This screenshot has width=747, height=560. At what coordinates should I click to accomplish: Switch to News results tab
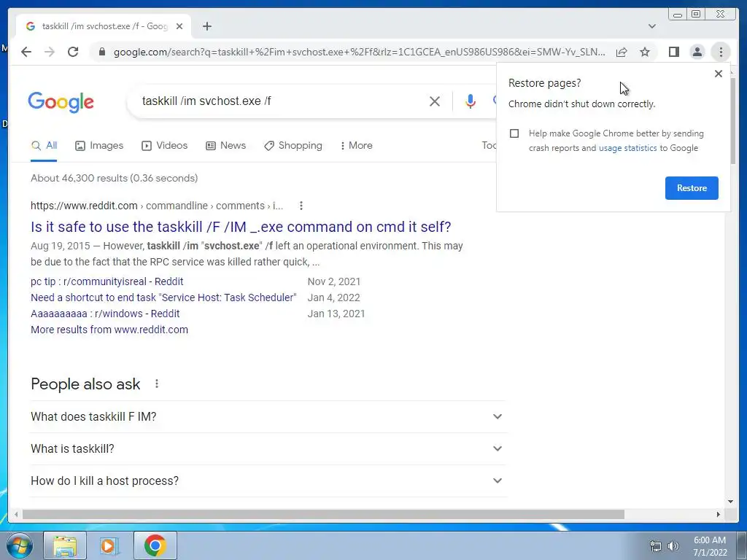pyautogui.click(x=226, y=146)
